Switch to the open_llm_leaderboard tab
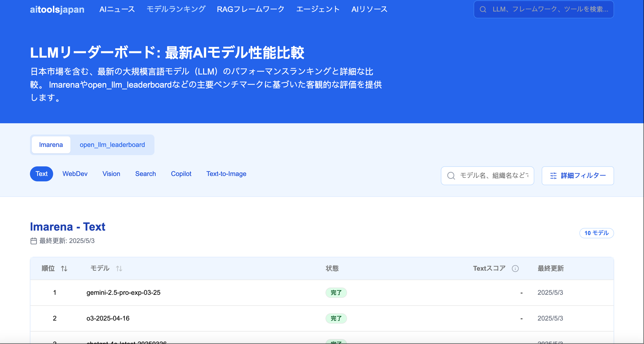The height and width of the screenshot is (344, 644). (112, 145)
